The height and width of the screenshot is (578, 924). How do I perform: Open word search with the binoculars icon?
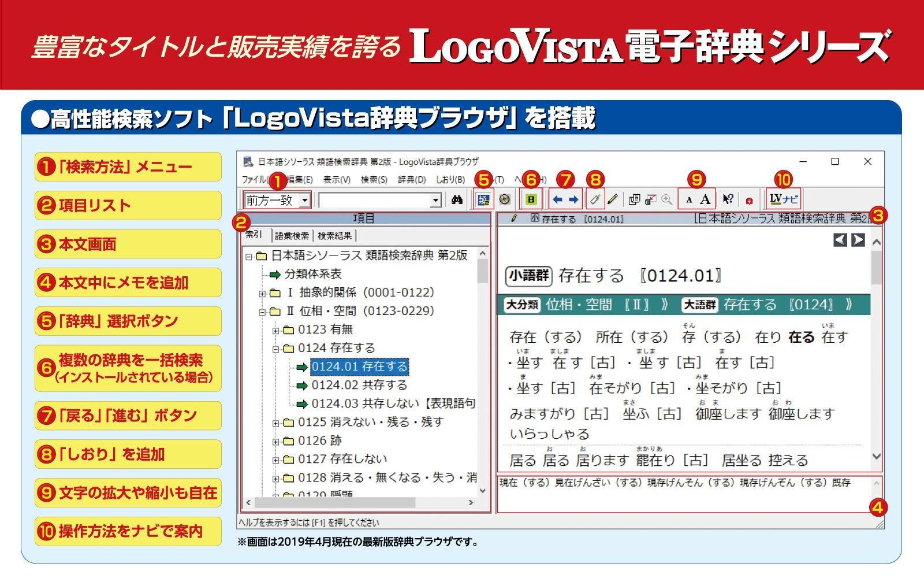458,199
